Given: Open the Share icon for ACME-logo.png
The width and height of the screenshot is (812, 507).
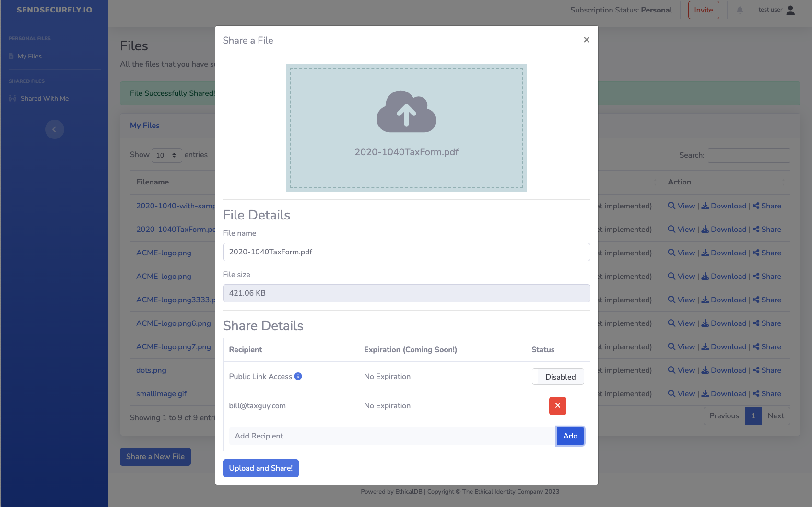Looking at the screenshot, I should (756, 253).
